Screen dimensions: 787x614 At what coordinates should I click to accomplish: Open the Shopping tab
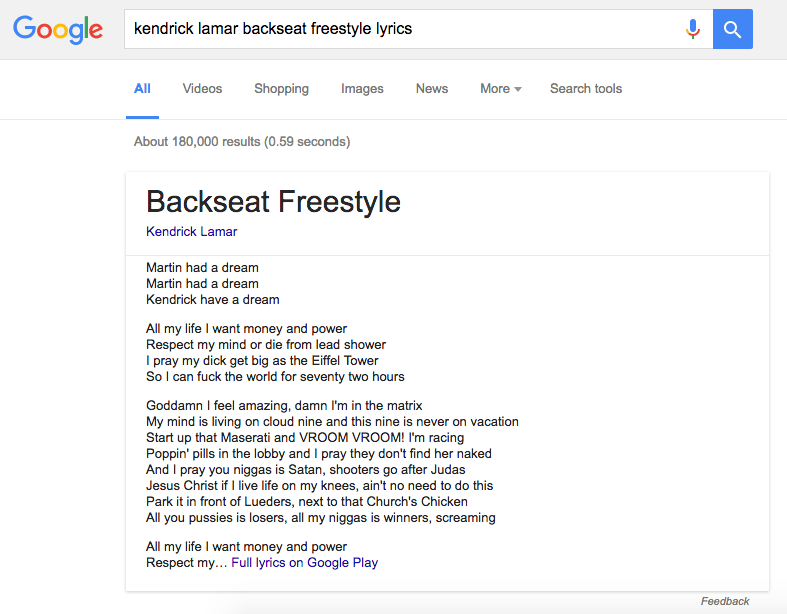point(281,89)
